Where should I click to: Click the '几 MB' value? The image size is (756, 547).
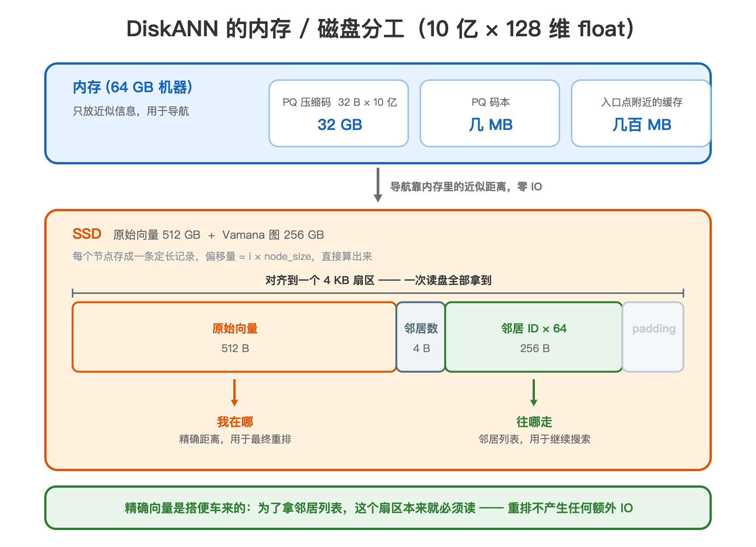click(490, 125)
